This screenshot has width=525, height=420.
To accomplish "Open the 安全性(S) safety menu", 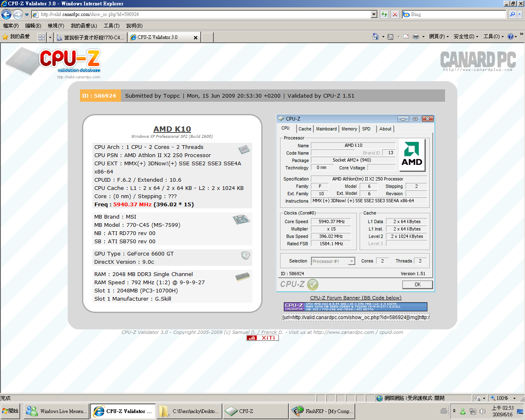I will point(466,37).
